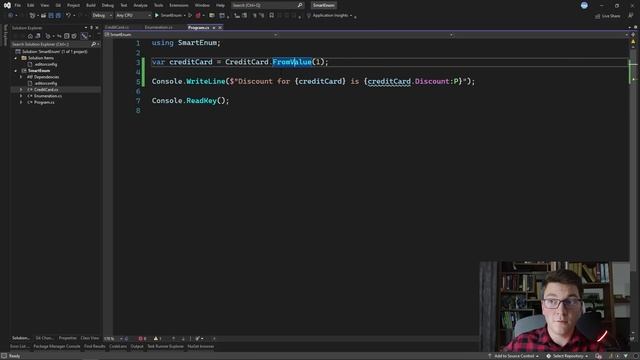Click the Hot Reload flame icon
The height and width of the screenshot is (360, 640).
(x=198, y=16)
